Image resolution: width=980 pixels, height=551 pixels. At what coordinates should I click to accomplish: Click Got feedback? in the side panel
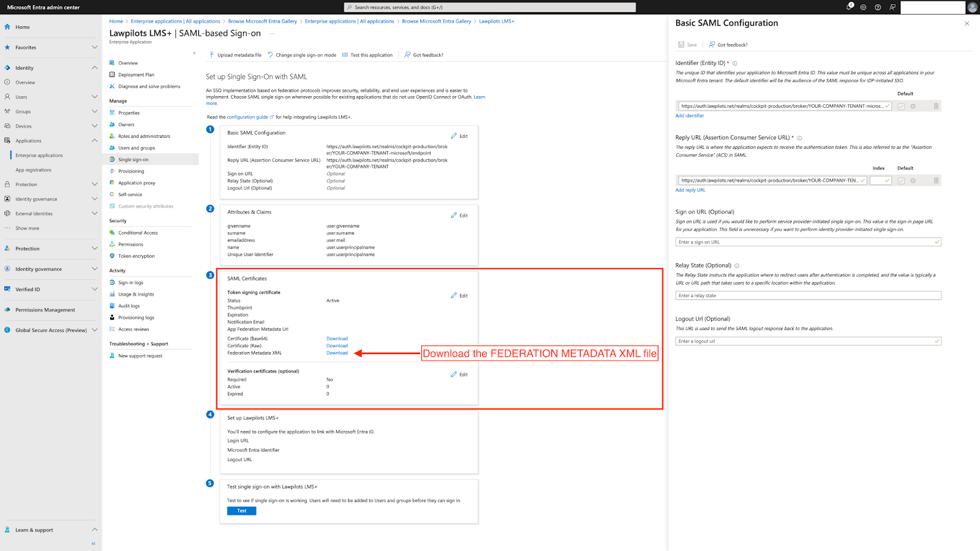728,45
